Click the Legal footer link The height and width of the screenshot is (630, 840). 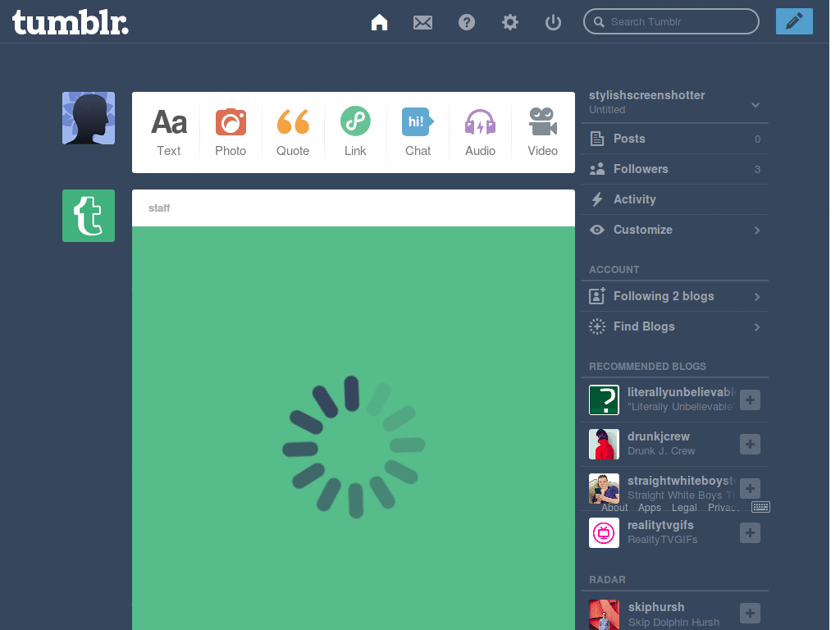click(684, 507)
